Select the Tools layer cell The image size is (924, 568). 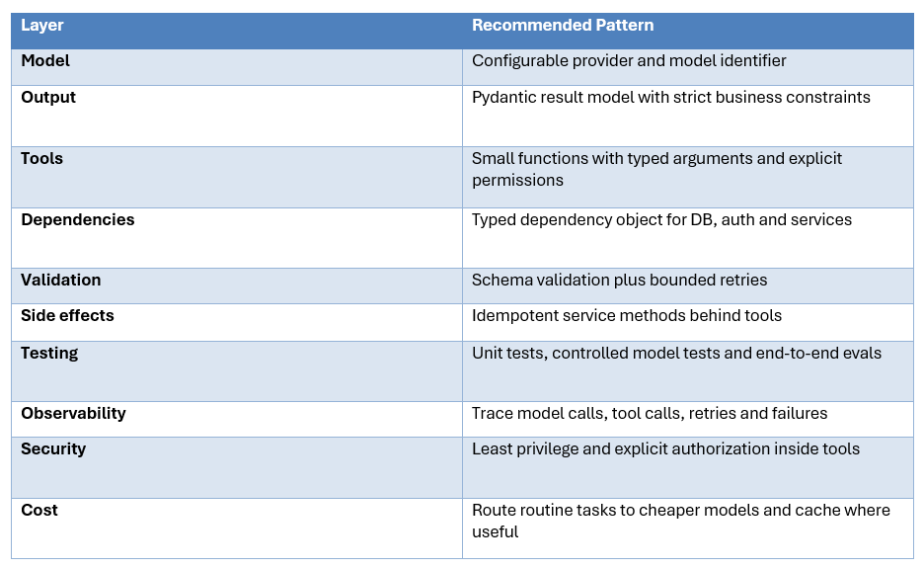(236, 177)
